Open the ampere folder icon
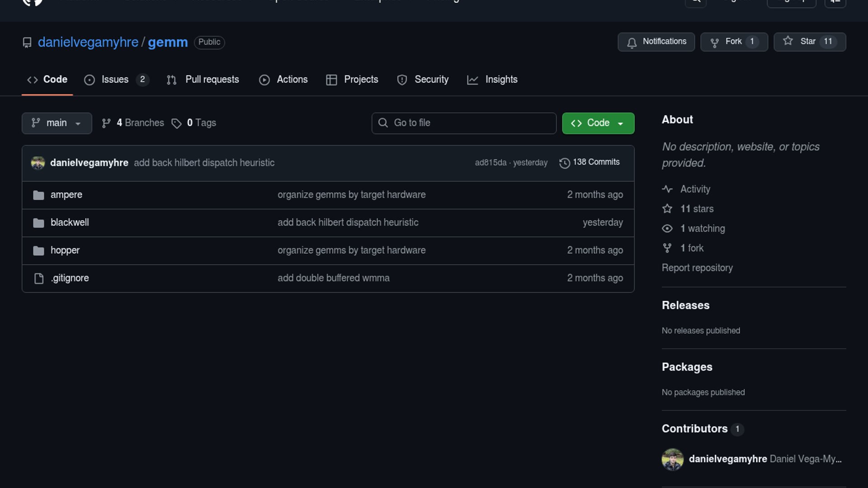Viewport: 868px width, 488px height. [x=38, y=195]
